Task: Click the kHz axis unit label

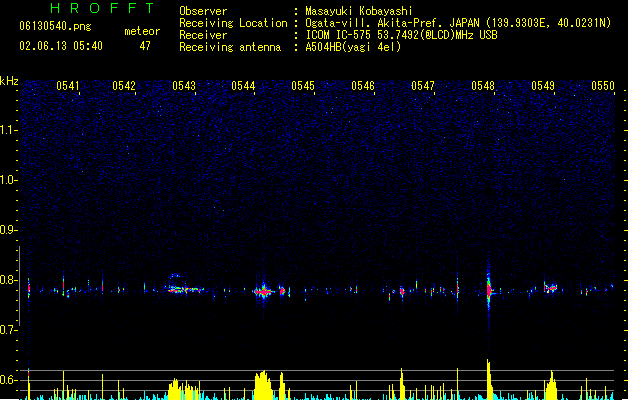Action: (x=9, y=81)
